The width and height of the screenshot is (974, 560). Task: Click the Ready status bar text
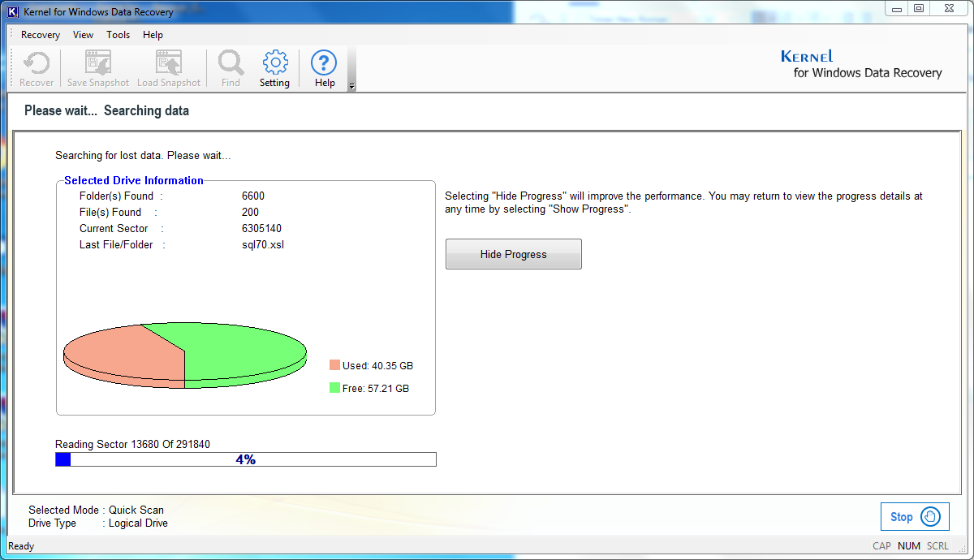pyautogui.click(x=21, y=546)
